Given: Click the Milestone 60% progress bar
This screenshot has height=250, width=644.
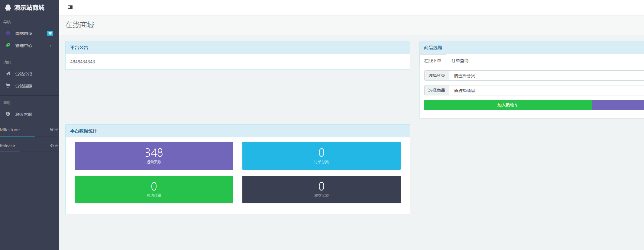Looking at the screenshot, I should pyautogui.click(x=29, y=136).
